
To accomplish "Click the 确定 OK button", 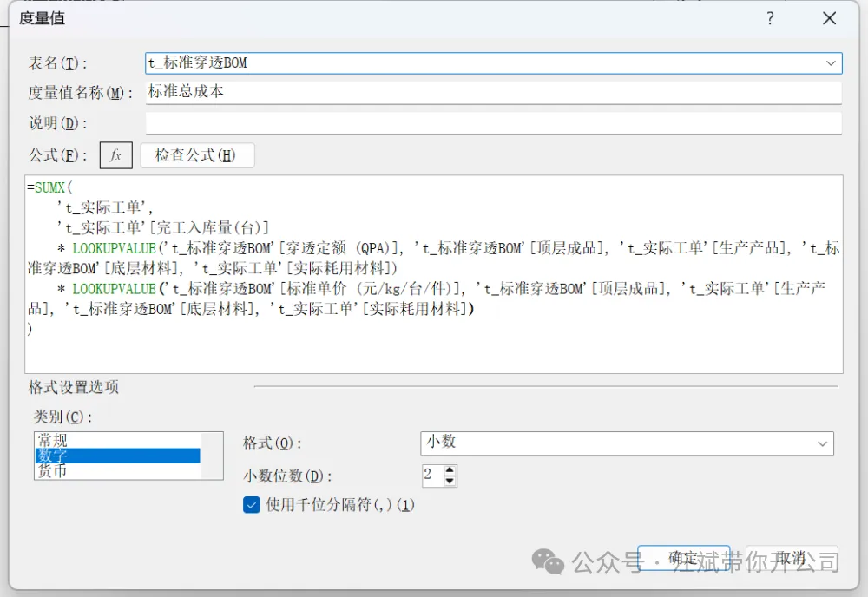I will click(683, 558).
